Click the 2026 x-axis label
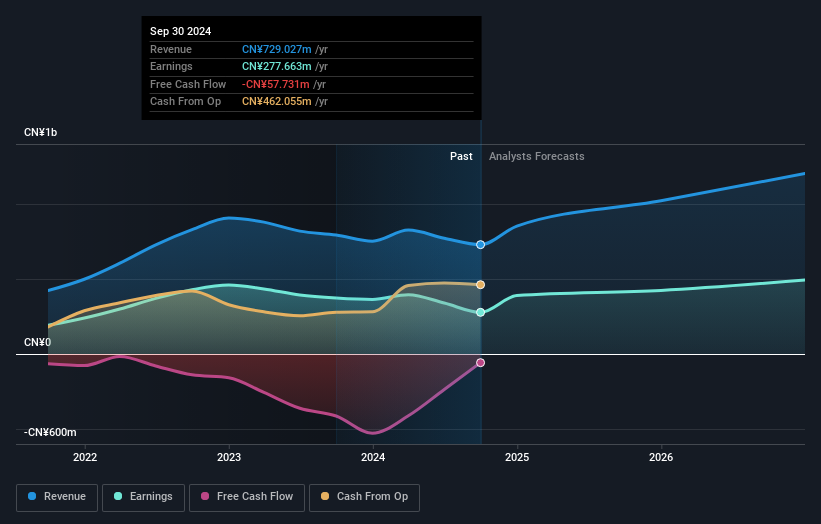The width and height of the screenshot is (821, 524). pos(661,458)
